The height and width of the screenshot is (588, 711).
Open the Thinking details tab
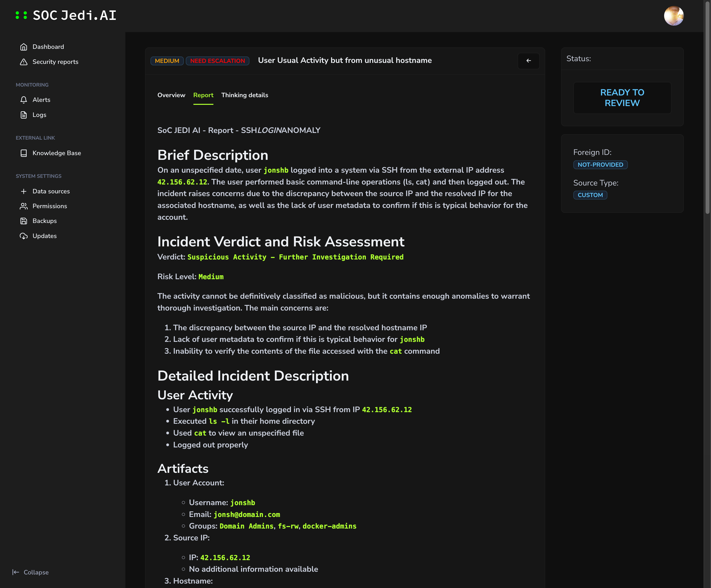coord(244,95)
